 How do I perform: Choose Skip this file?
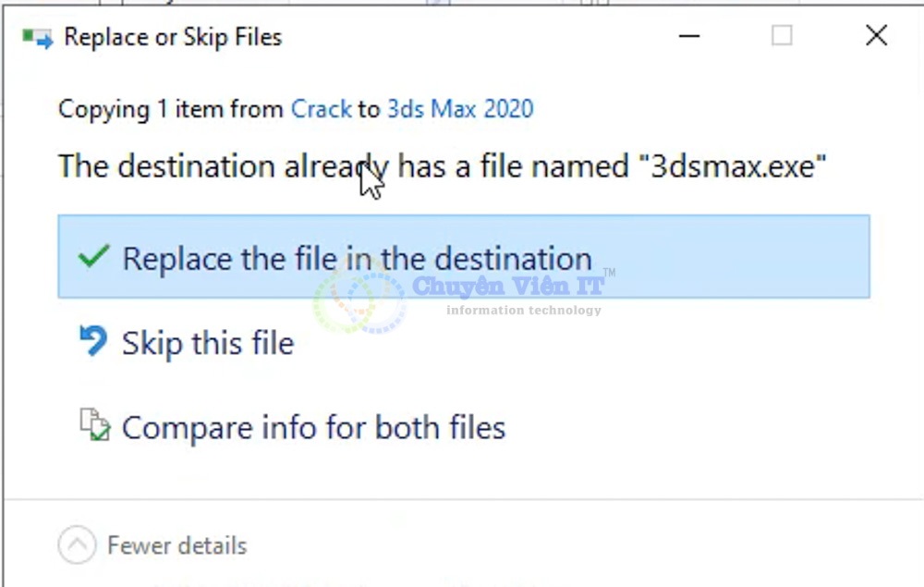207,342
